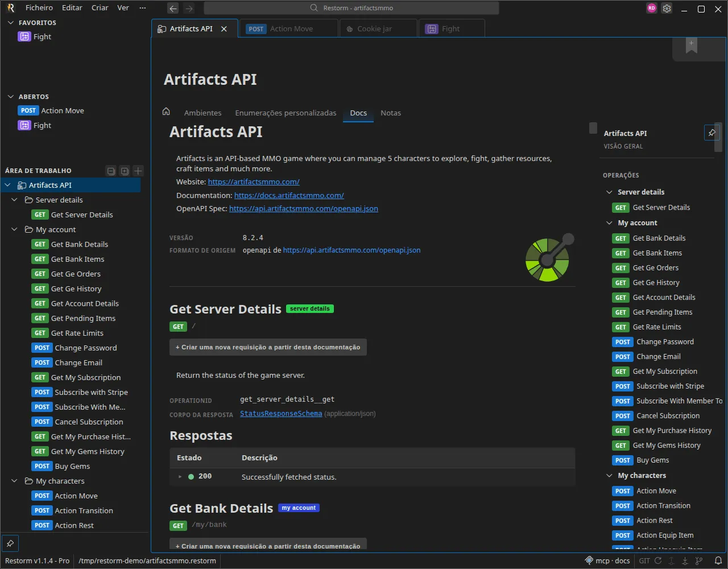The height and width of the screenshot is (569, 728).
Task: Add a bookmark with the ribbon icon
Action: [692, 47]
